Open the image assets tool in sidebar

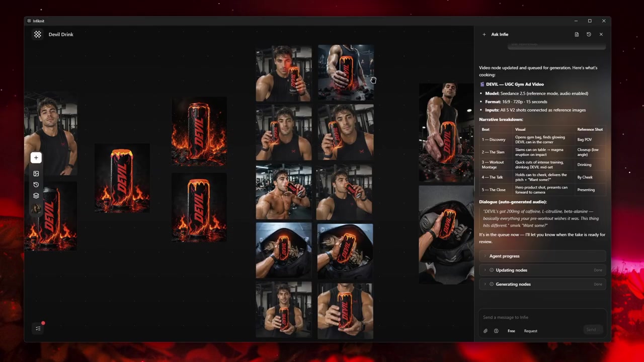36,173
